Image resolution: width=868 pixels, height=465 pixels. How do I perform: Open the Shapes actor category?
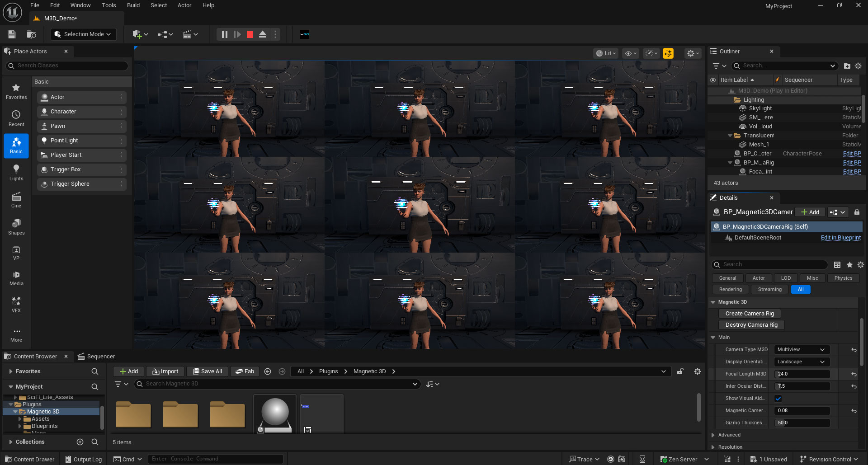pos(16,227)
